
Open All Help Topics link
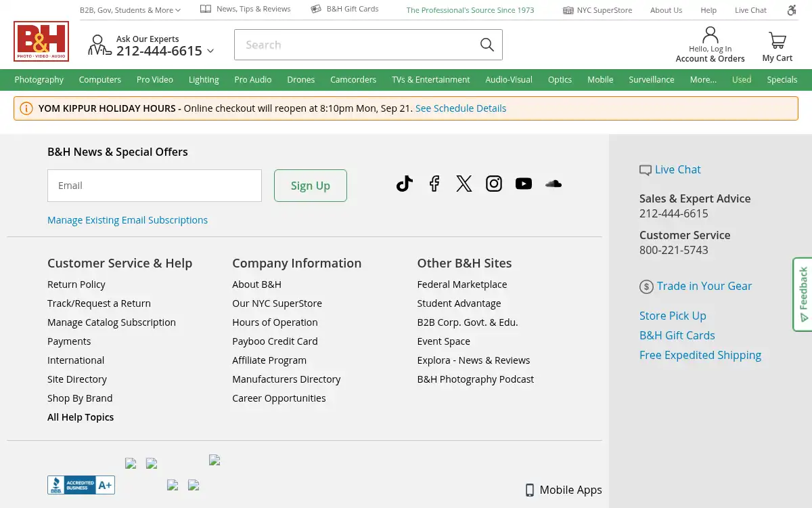tap(81, 417)
